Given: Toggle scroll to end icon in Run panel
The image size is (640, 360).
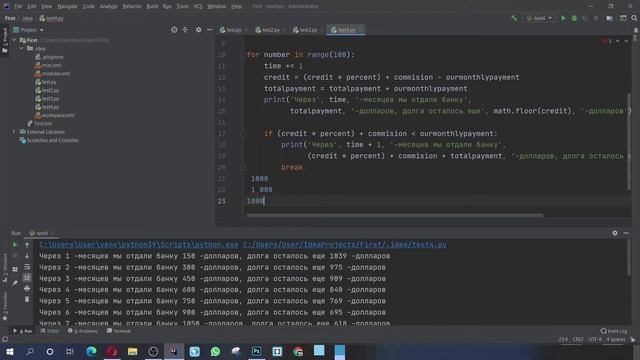Looking at the screenshot, I should point(27,278).
